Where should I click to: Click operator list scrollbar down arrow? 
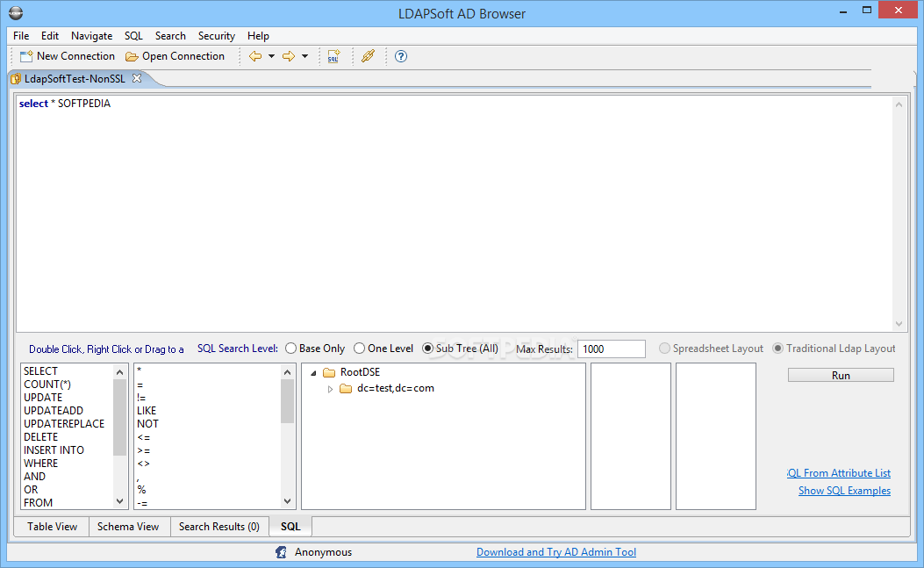pyautogui.click(x=287, y=501)
